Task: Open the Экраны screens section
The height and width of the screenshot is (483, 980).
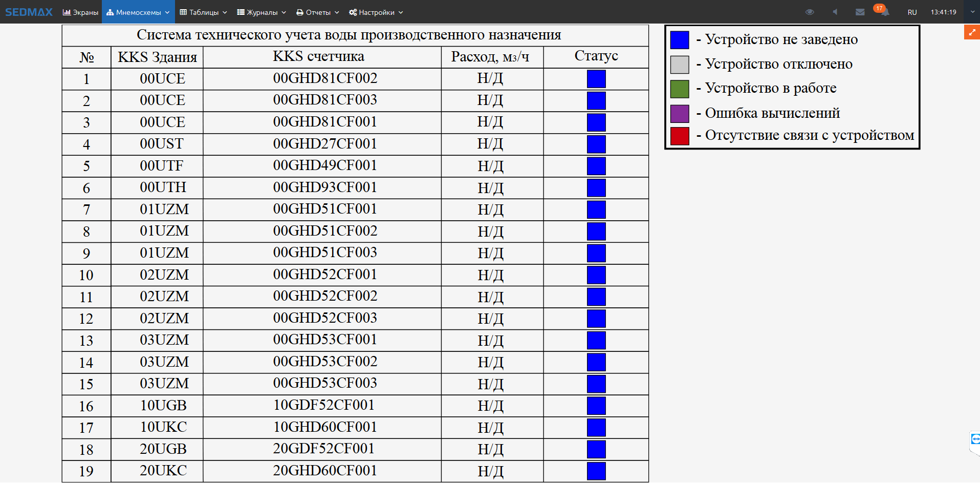Action: tap(80, 12)
